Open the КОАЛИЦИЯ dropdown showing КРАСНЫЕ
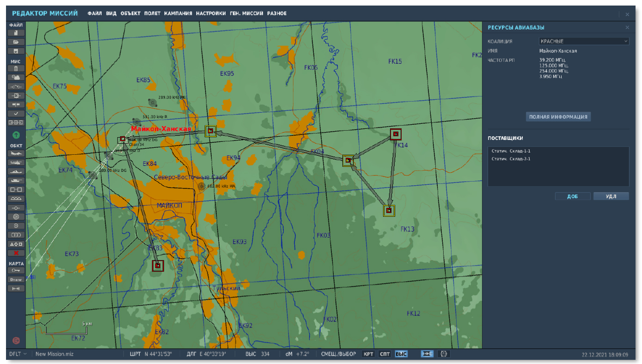 pyautogui.click(x=584, y=41)
